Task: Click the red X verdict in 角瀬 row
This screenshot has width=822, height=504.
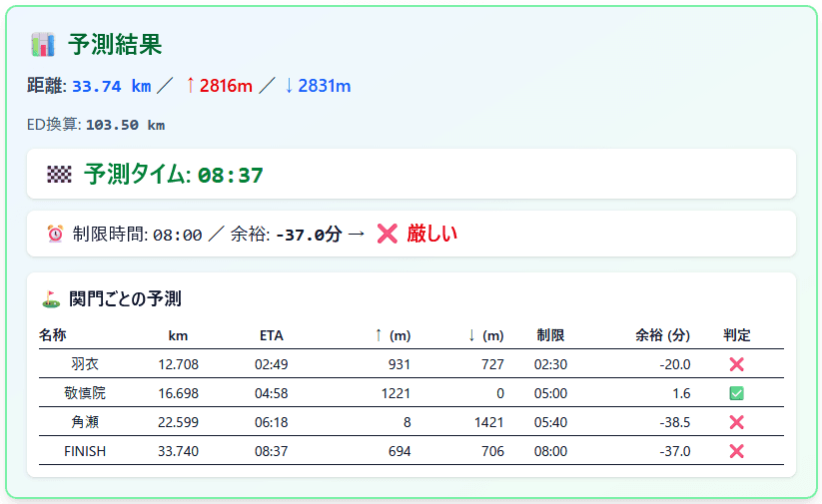Action: (x=736, y=422)
